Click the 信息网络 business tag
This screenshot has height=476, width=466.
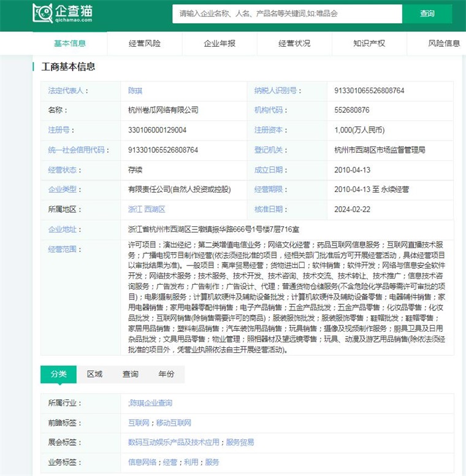tap(142, 463)
